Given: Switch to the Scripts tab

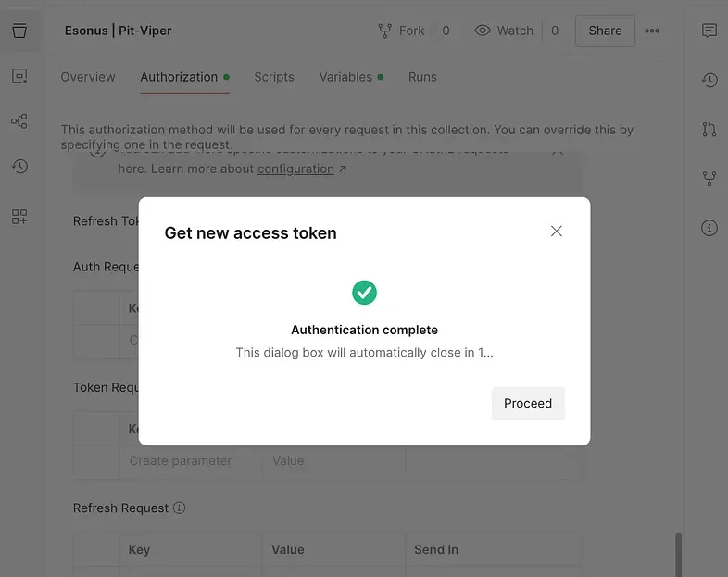Looking at the screenshot, I should (274, 77).
